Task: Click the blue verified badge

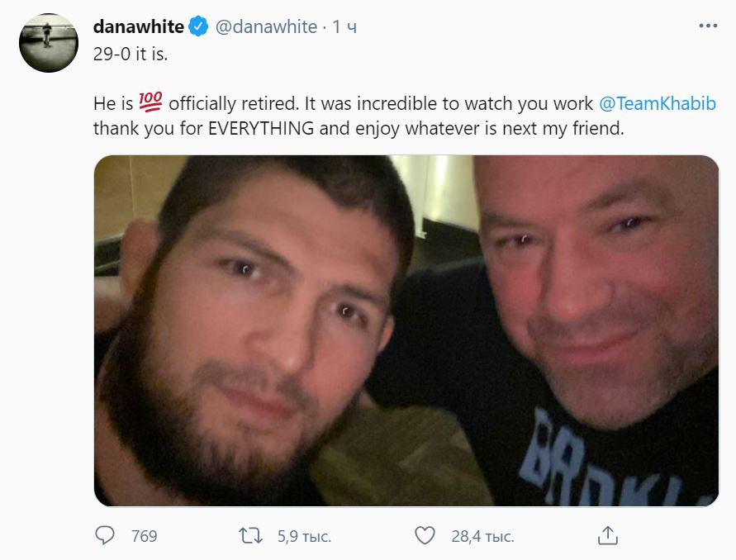Action: click(198, 27)
